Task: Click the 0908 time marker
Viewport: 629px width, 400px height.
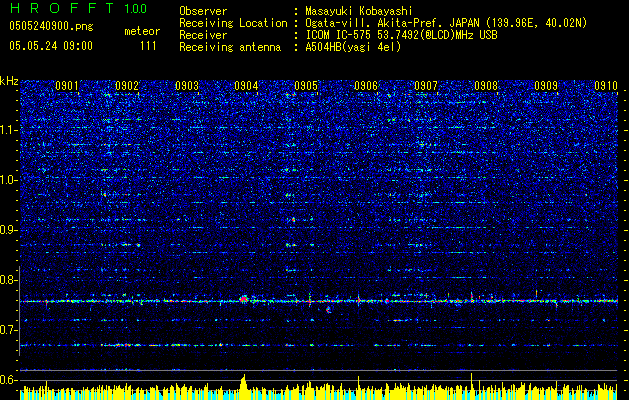Action: coord(486,86)
